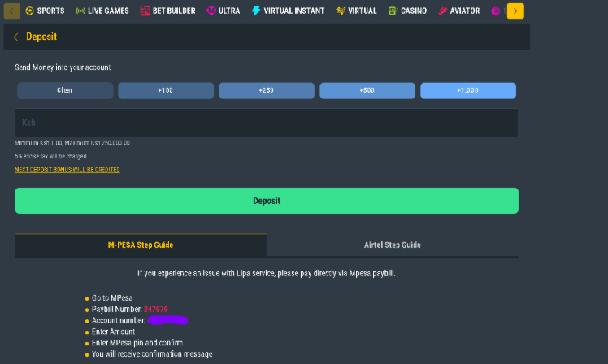Click the Live Games broadcast icon
The width and height of the screenshot is (608, 364).
click(x=80, y=11)
